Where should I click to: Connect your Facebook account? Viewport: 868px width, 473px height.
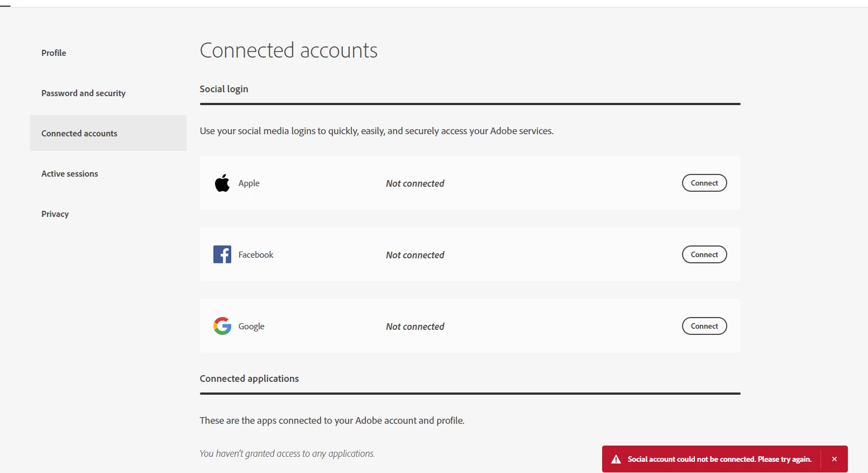[x=704, y=254]
